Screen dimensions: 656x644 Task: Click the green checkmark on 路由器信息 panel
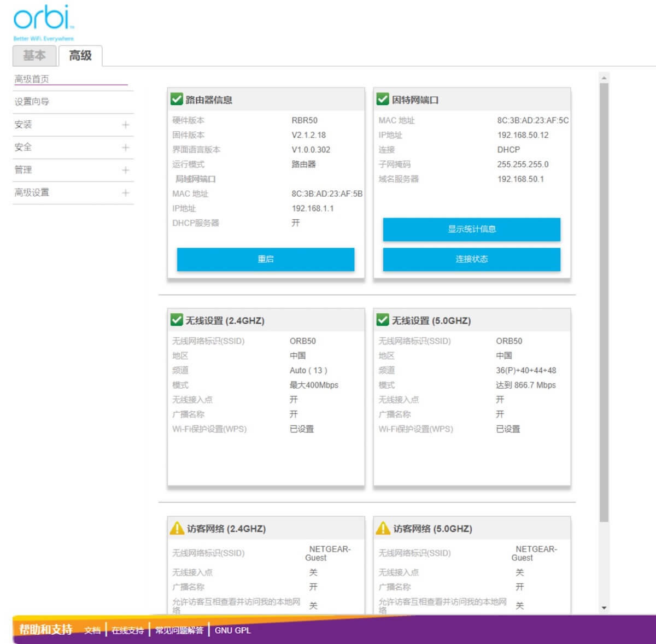coord(177,99)
